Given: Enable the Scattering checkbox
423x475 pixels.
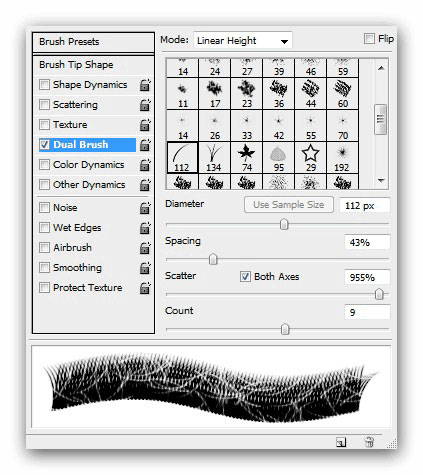Looking at the screenshot, I should click(x=44, y=105).
